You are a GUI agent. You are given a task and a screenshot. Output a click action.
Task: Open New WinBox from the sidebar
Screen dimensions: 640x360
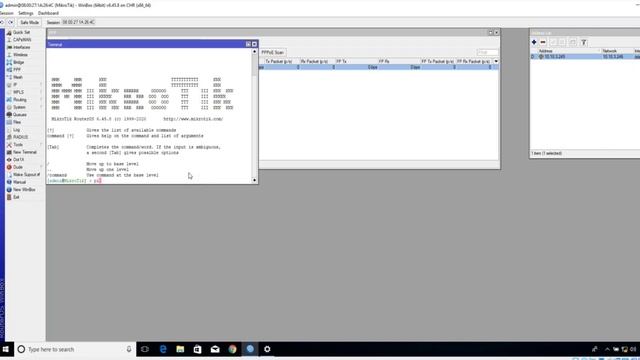24,190
